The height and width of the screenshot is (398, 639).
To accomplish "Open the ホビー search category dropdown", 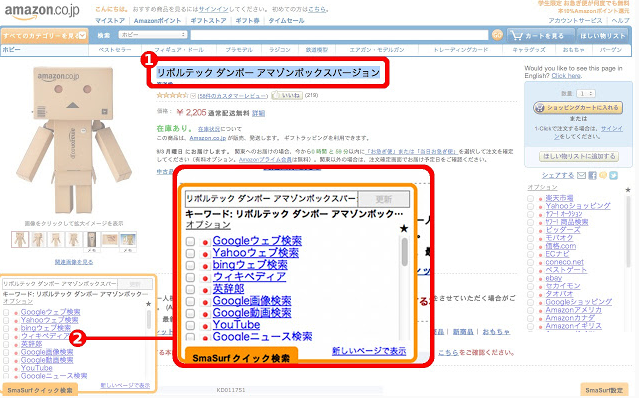I will tap(153, 35).
